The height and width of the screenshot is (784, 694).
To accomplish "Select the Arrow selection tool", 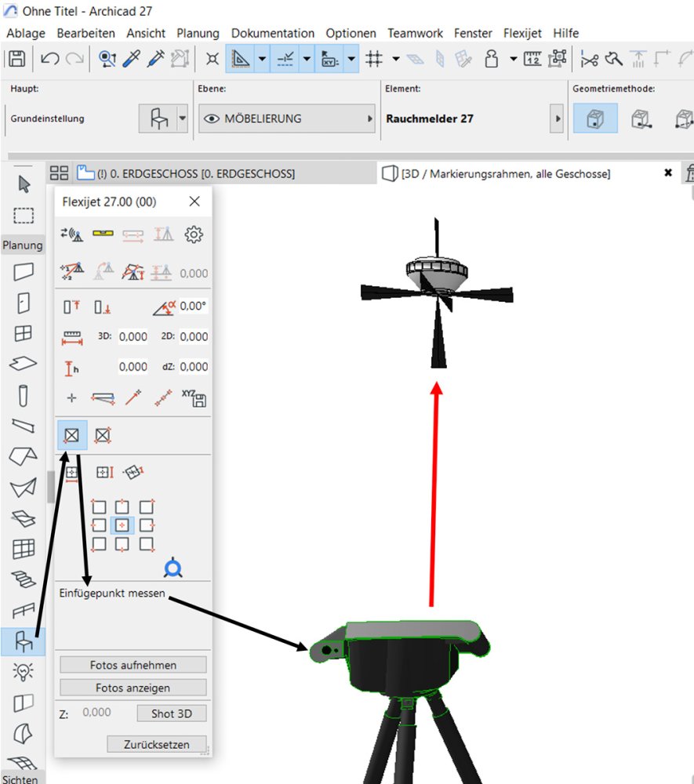I will 24,185.
